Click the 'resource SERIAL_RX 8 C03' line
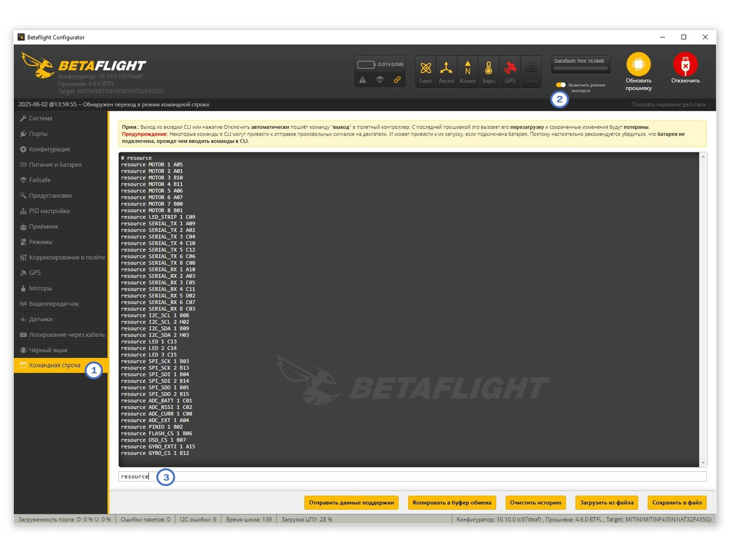The image size is (756, 537). [158, 309]
